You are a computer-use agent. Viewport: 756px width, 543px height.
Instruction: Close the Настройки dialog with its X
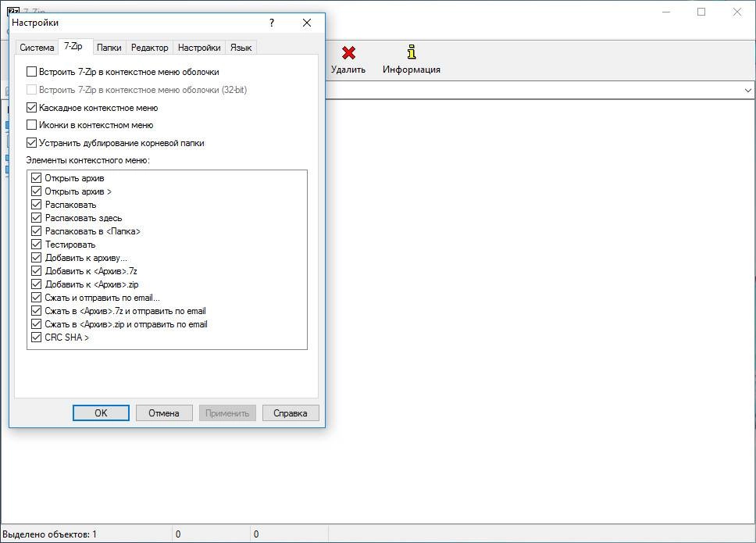click(x=307, y=23)
